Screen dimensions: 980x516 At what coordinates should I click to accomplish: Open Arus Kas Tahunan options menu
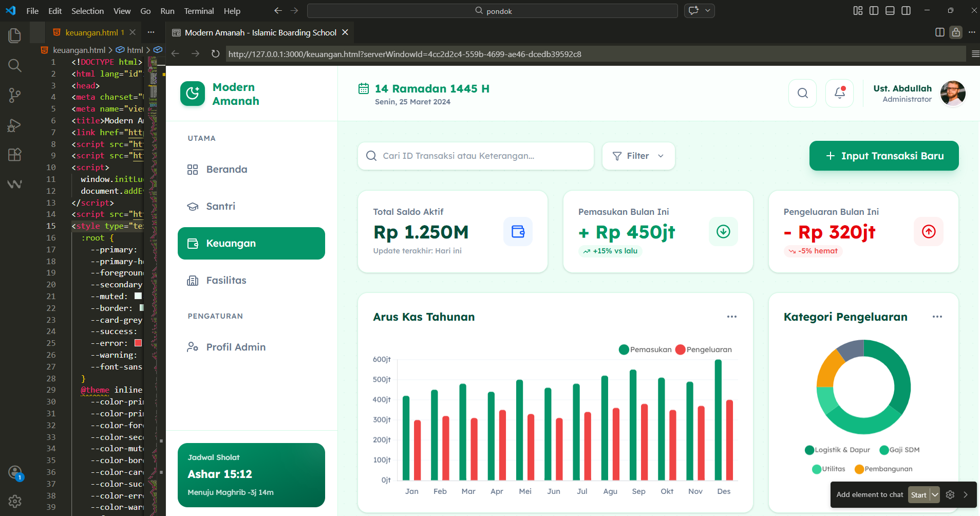(x=731, y=317)
